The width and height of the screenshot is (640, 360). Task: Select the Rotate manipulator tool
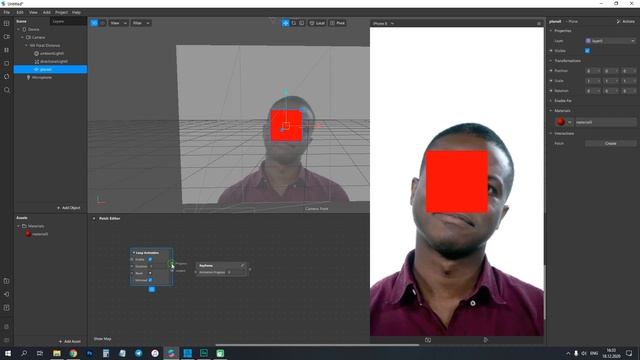[x=294, y=23]
